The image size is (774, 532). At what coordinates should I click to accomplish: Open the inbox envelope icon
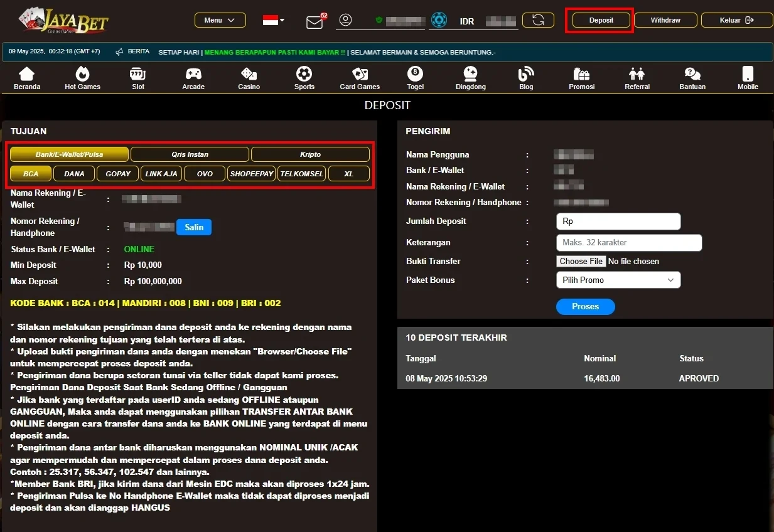(314, 23)
